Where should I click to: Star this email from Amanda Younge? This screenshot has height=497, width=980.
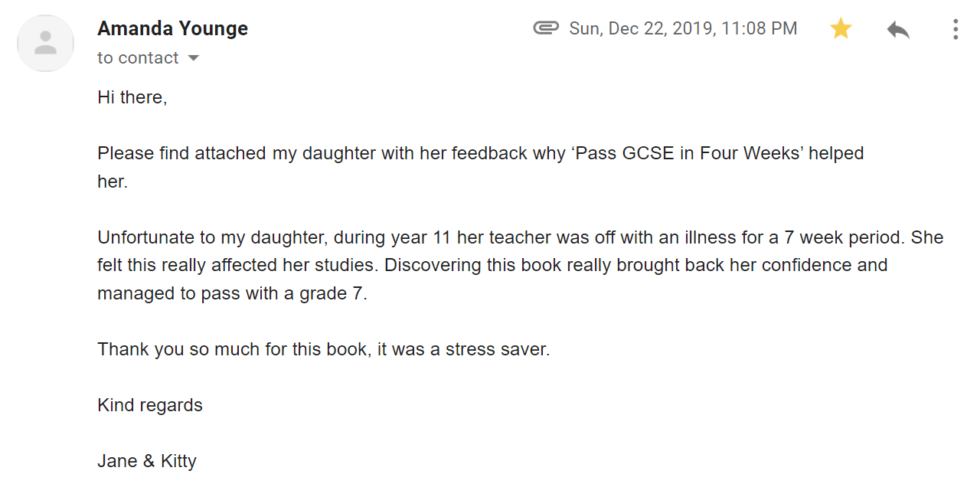pyautogui.click(x=841, y=29)
